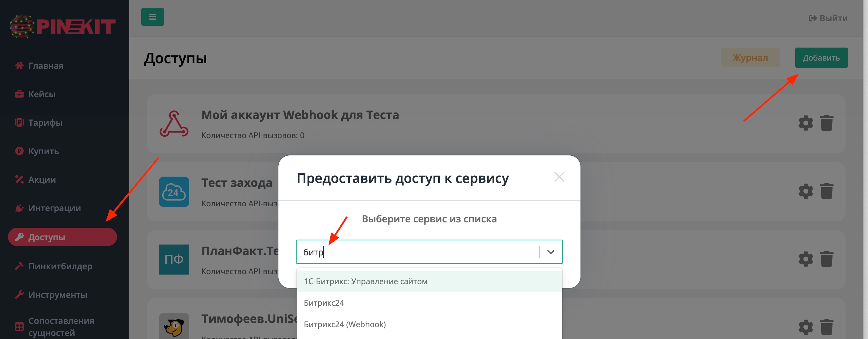Open the Интеграции sidebar section
868x339 pixels.
pos(54,208)
